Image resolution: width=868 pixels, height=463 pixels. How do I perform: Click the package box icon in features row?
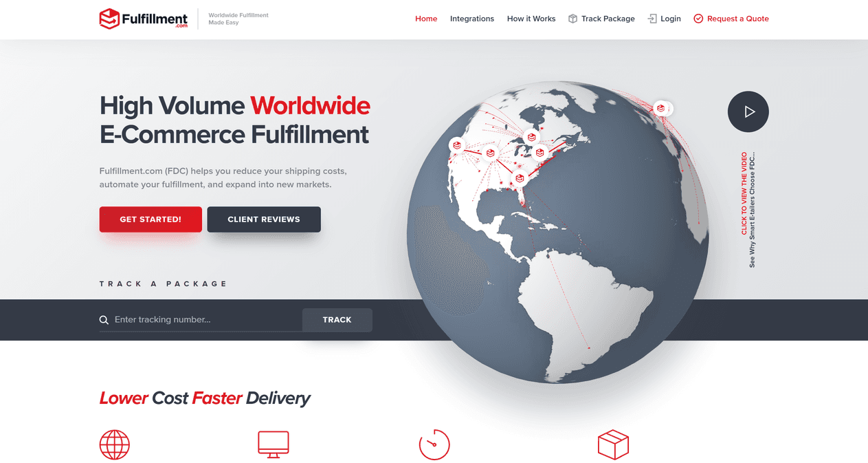(614, 444)
